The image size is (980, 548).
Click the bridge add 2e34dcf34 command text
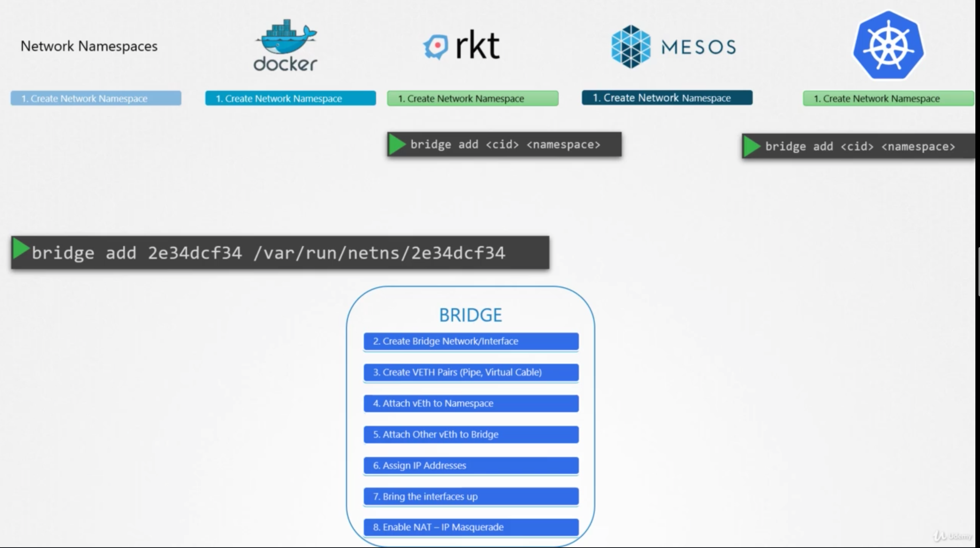[268, 253]
